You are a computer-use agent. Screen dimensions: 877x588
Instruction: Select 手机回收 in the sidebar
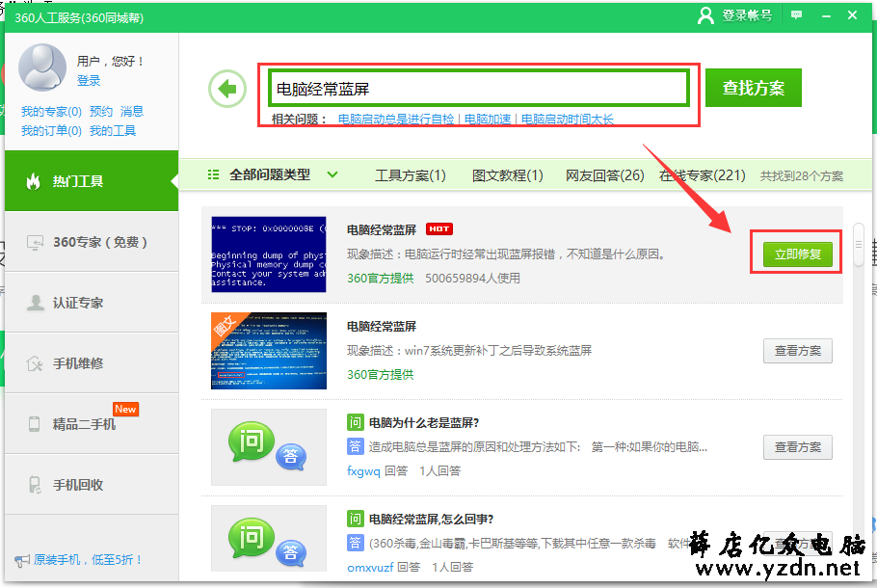pos(92,485)
